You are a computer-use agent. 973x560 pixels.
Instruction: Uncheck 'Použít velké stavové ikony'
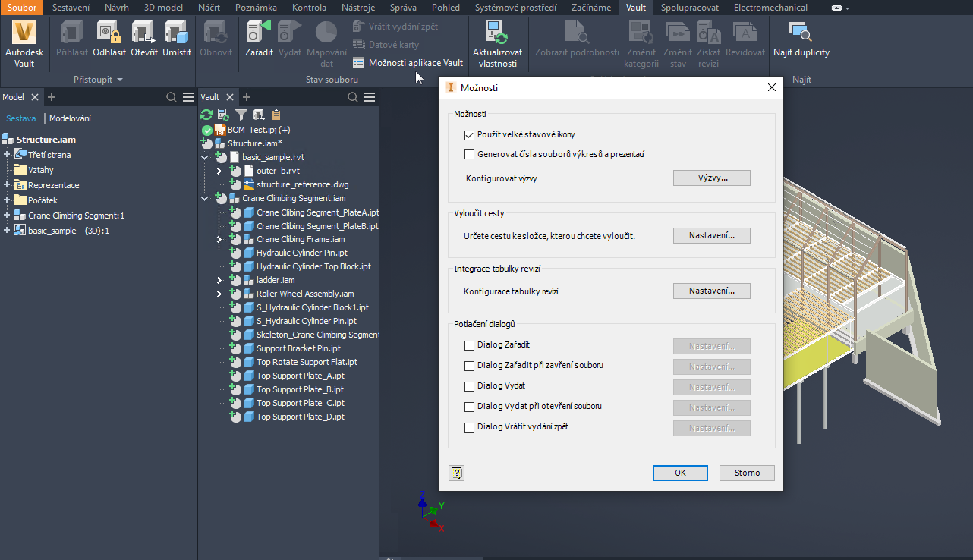[x=469, y=134]
